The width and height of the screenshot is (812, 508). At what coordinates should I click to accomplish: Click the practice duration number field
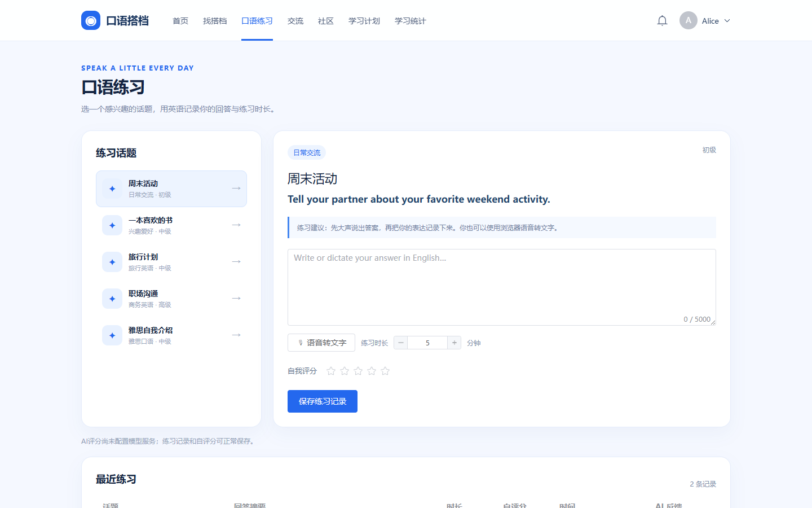click(x=427, y=343)
